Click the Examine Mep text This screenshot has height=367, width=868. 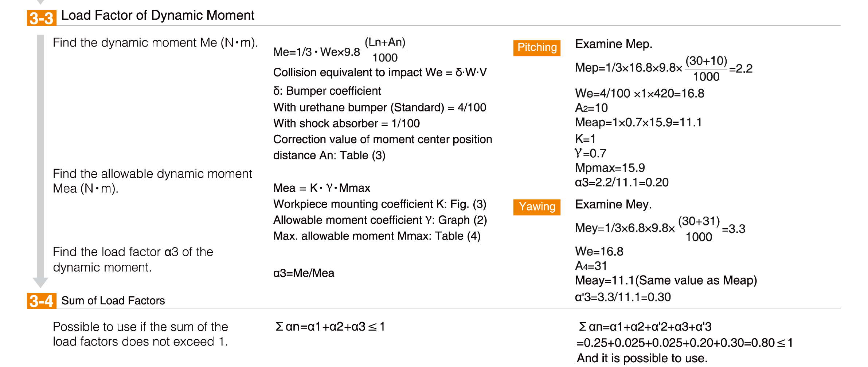(614, 44)
